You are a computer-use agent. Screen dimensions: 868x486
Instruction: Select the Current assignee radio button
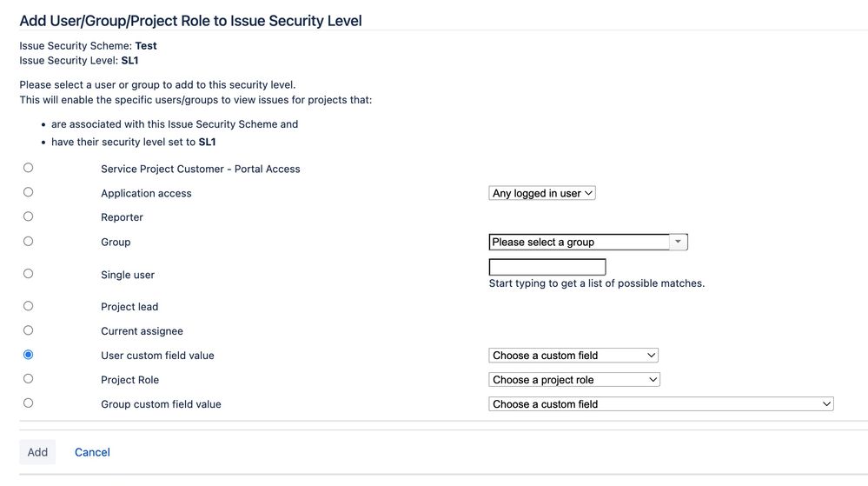coord(29,330)
